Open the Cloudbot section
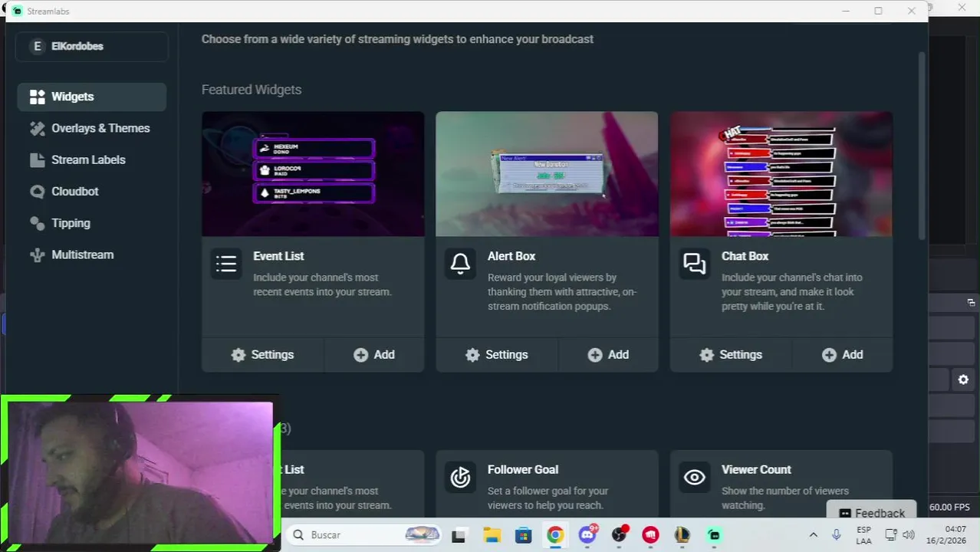980x552 pixels. [x=91, y=192]
